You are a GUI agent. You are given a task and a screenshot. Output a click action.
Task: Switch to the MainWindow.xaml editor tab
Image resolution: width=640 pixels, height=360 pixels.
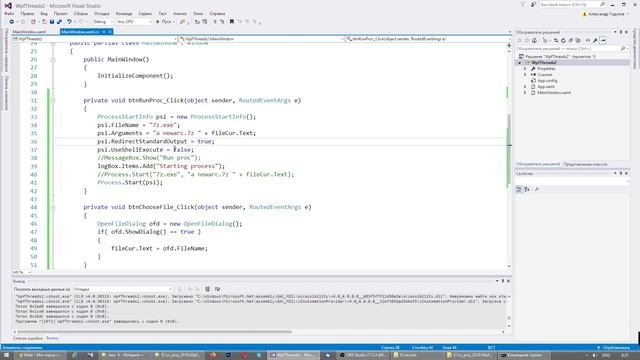(29, 32)
